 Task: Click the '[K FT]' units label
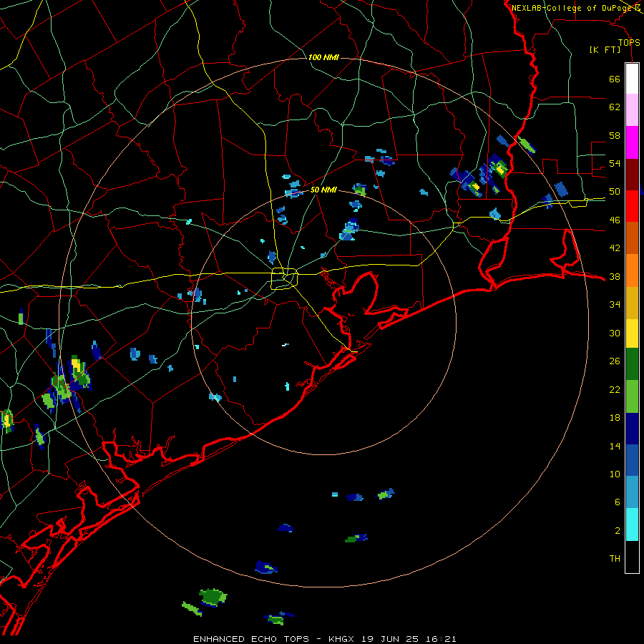pos(605,49)
